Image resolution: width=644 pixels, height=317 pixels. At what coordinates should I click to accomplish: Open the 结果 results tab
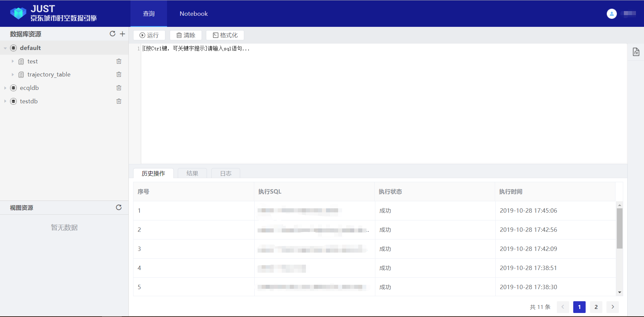(192, 173)
